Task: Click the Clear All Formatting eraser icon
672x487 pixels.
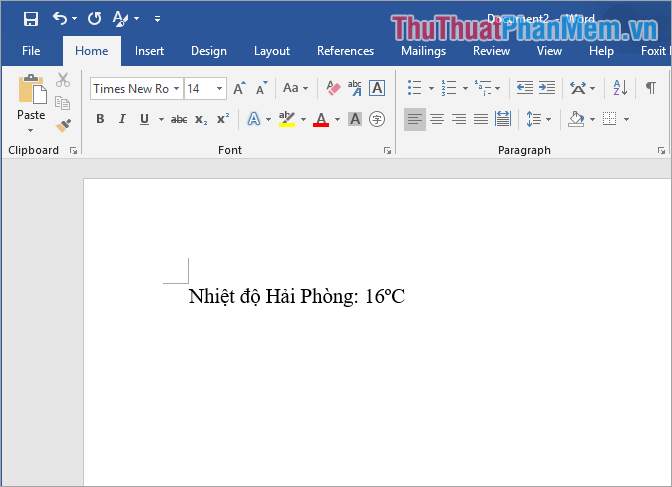Action: (333, 88)
